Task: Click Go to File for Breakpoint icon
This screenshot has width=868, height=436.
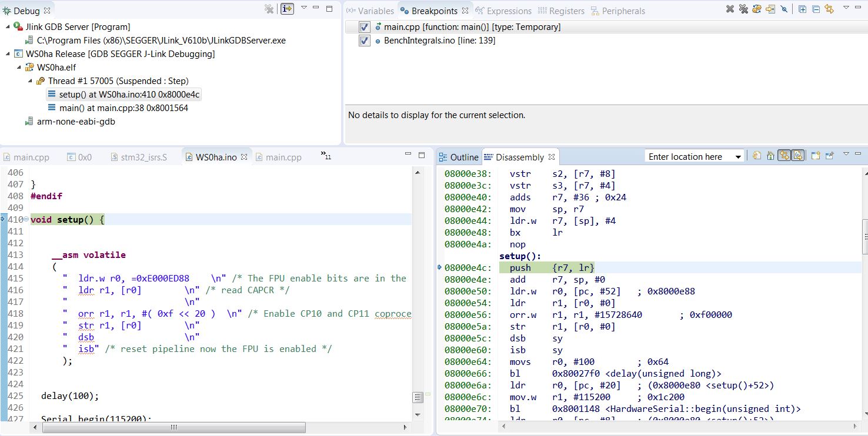Action: (770, 9)
